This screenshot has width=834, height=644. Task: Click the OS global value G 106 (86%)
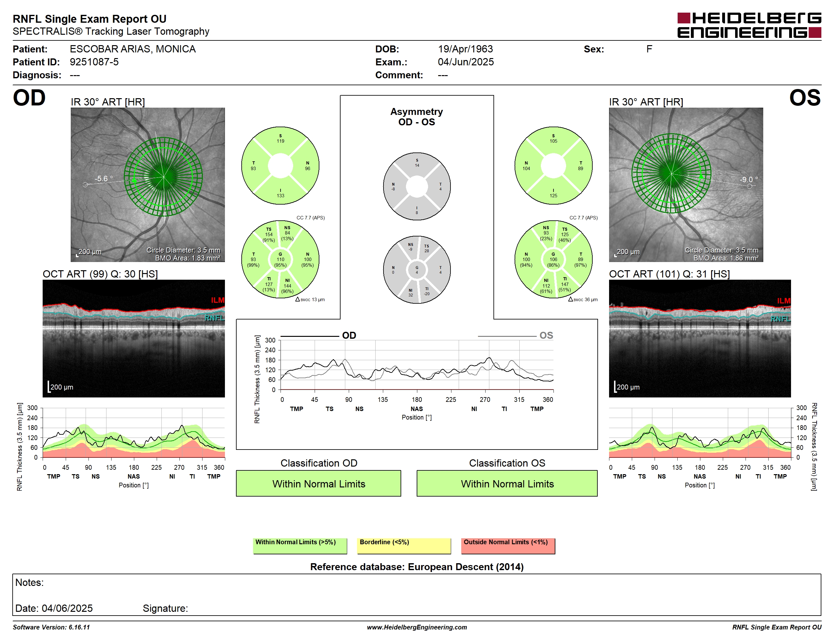tap(553, 259)
